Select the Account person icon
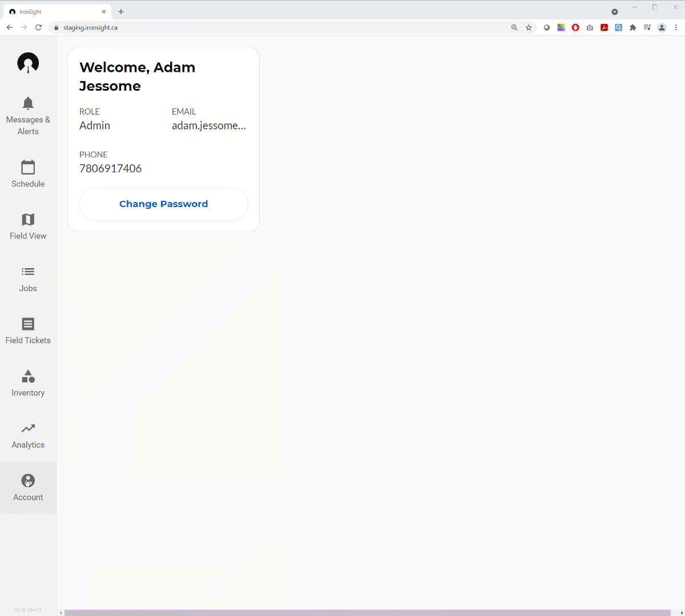The image size is (685, 616). coord(28,481)
